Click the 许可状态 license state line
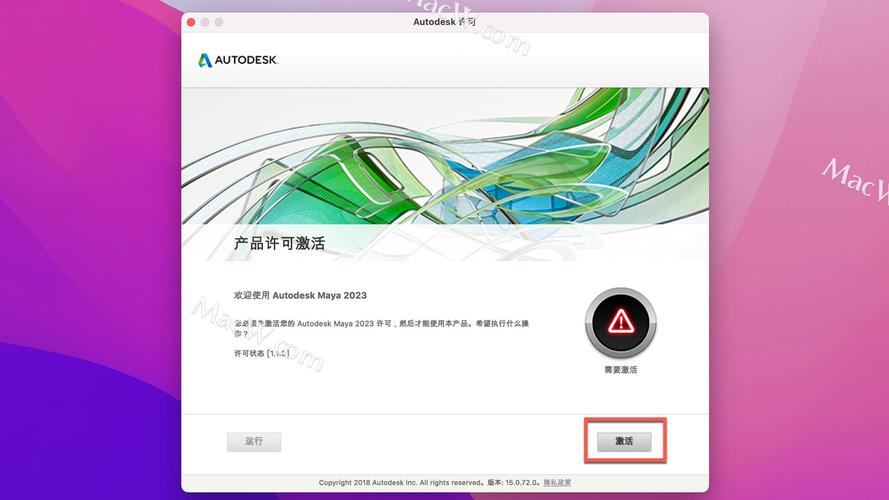889x500 pixels. [x=262, y=353]
